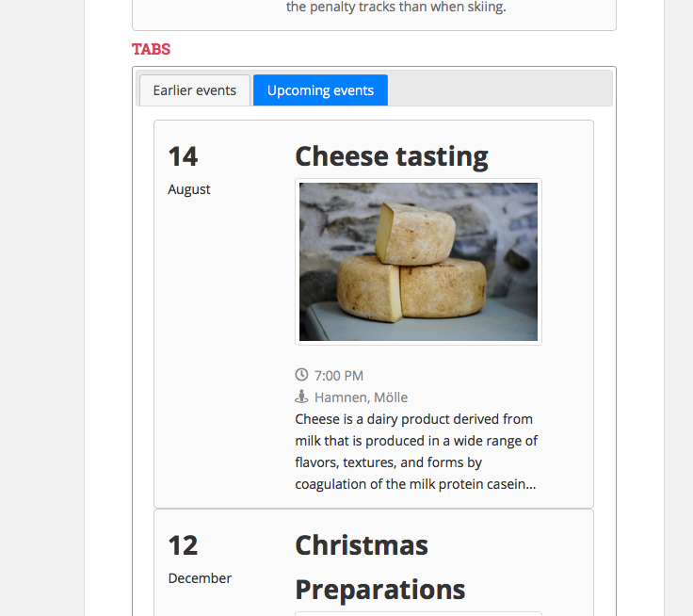Click the December month label

[200, 578]
